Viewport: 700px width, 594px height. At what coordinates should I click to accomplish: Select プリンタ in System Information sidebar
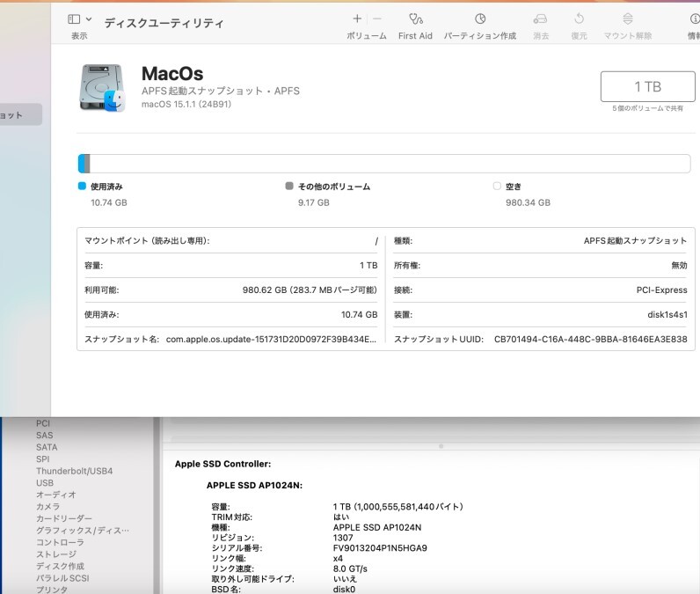click(52, 590)
